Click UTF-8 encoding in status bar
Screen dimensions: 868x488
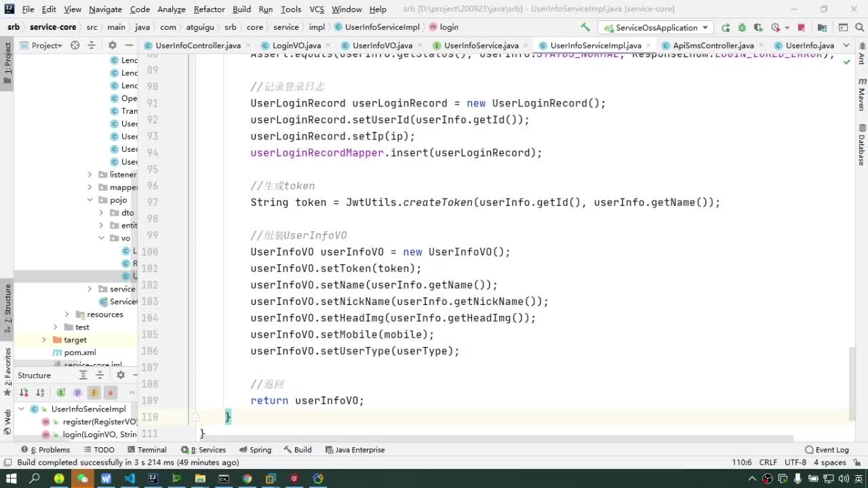(795, 462)
